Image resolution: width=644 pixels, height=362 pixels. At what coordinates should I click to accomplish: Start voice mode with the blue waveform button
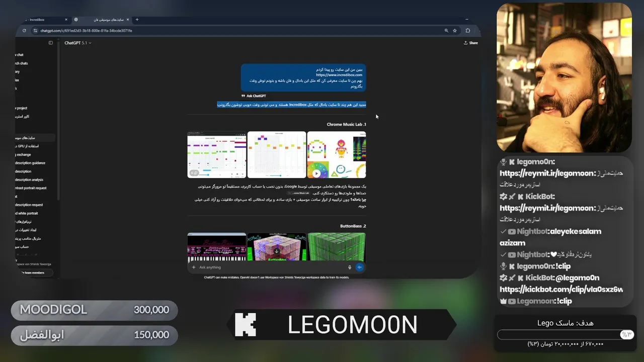point(359,267)
